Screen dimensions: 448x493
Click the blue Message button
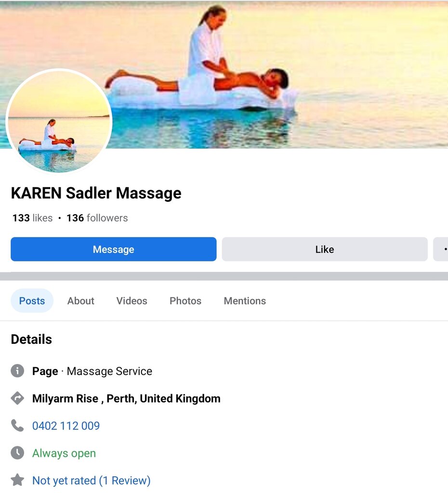pos(114,249)
